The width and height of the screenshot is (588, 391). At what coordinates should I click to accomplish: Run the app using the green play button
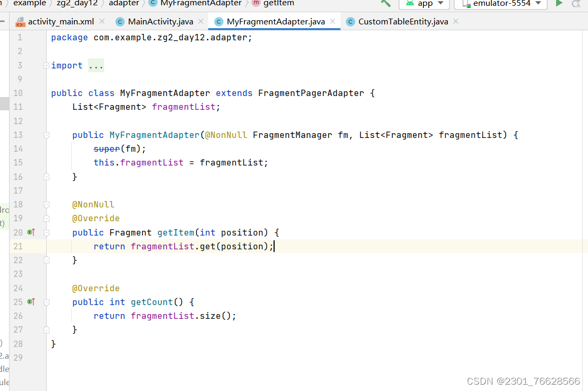pos(559,4)
